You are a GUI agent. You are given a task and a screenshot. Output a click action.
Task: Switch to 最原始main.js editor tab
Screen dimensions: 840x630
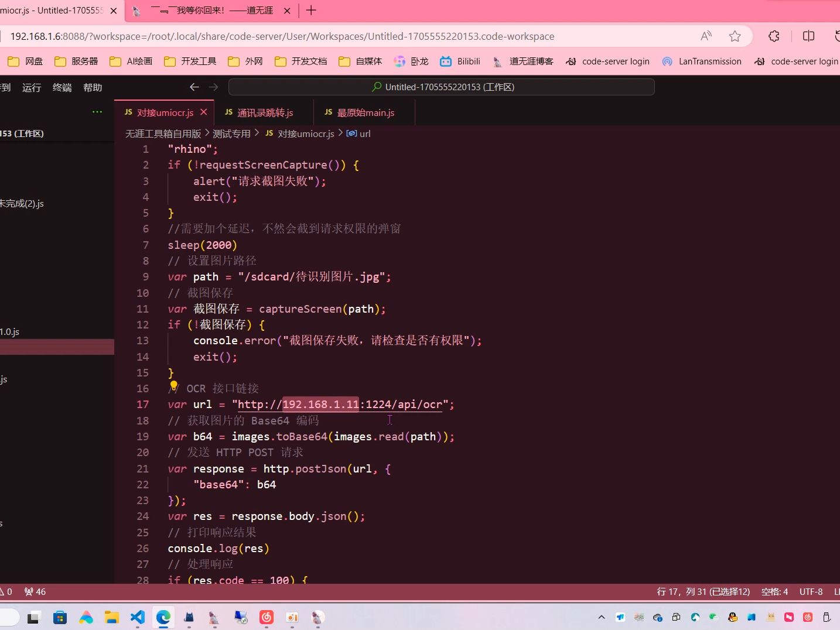click(360, 112)
